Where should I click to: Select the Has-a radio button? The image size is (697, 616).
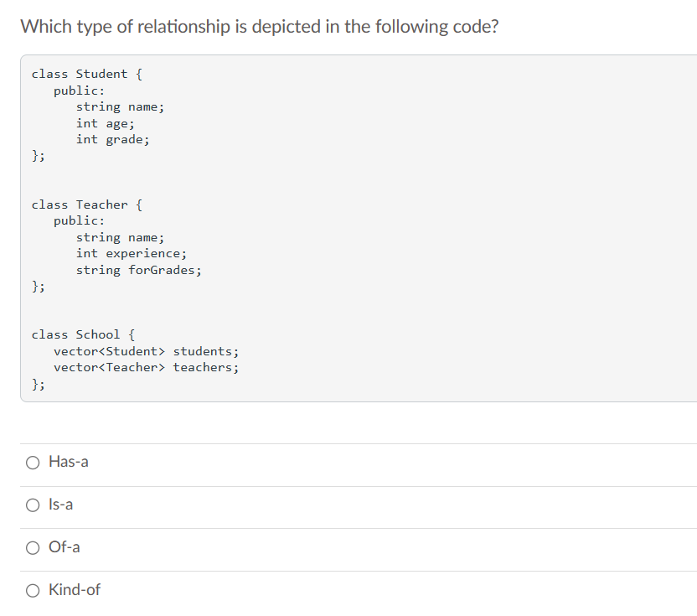(x=32, y=462)
